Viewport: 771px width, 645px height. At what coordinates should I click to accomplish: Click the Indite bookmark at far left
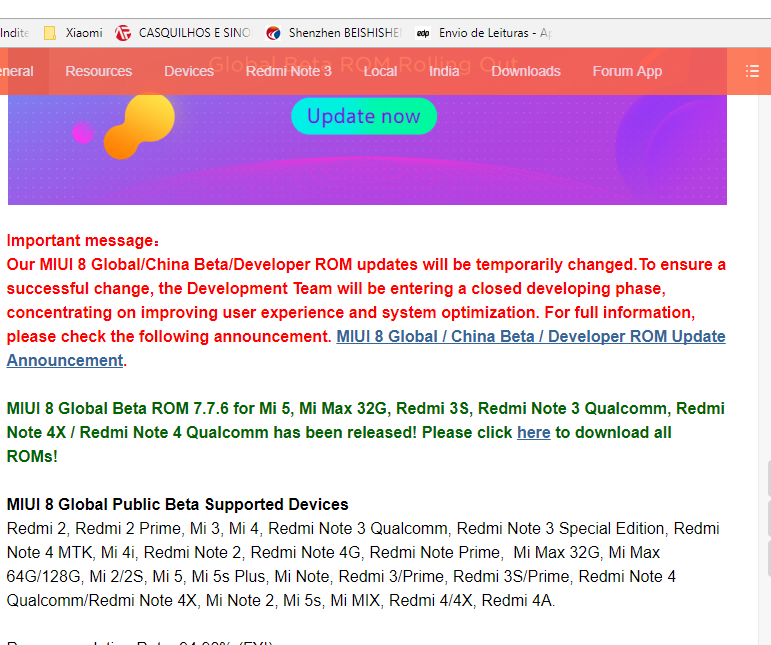pyautogui.click(x=14, y=33)
